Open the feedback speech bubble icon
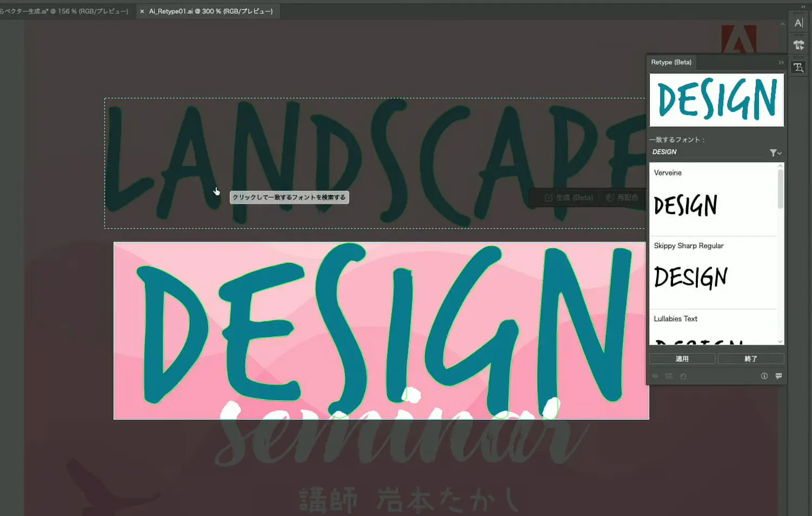 click(x=778, y=376)
